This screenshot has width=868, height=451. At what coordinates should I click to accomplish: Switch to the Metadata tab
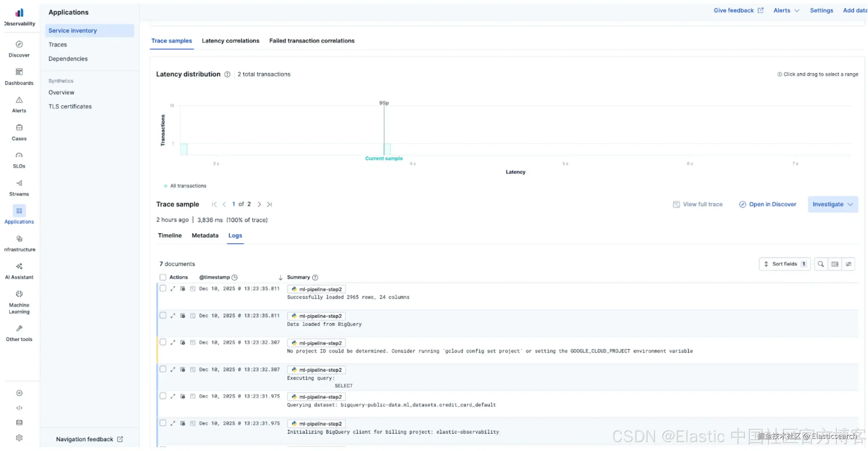(x=205, y=236)
